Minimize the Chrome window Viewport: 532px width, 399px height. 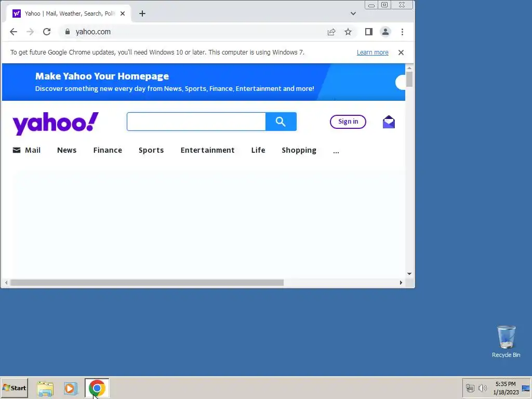(371, 5)
